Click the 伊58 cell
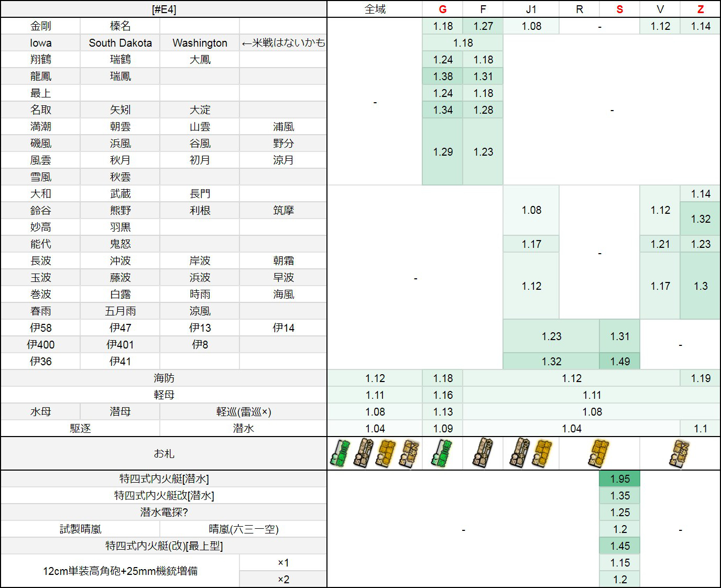 tap(41, 328)
